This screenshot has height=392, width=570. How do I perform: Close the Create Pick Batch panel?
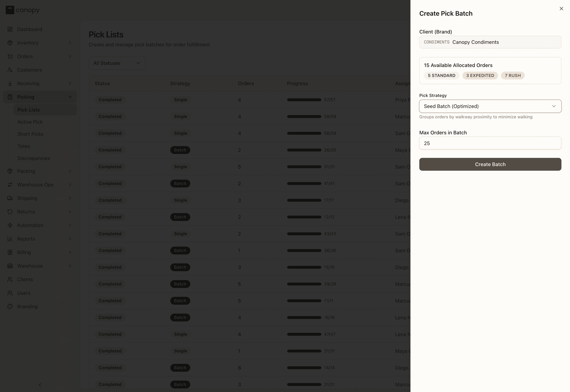[561, 9]
